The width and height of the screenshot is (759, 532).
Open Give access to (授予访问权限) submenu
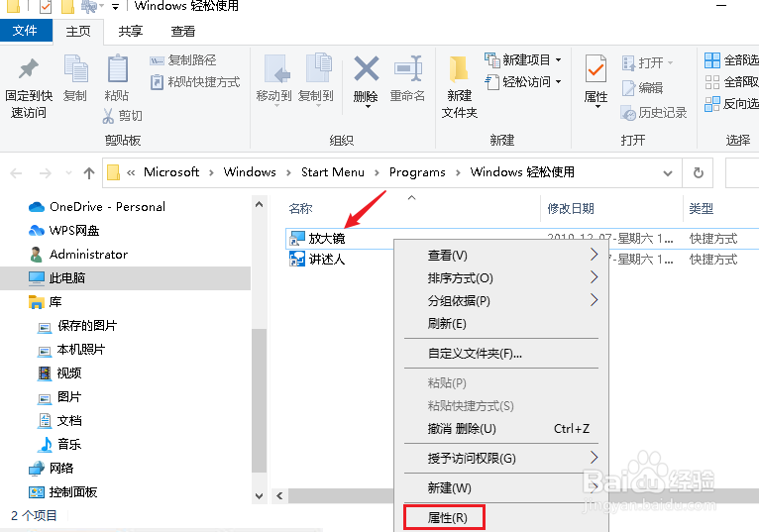[501, 458]
